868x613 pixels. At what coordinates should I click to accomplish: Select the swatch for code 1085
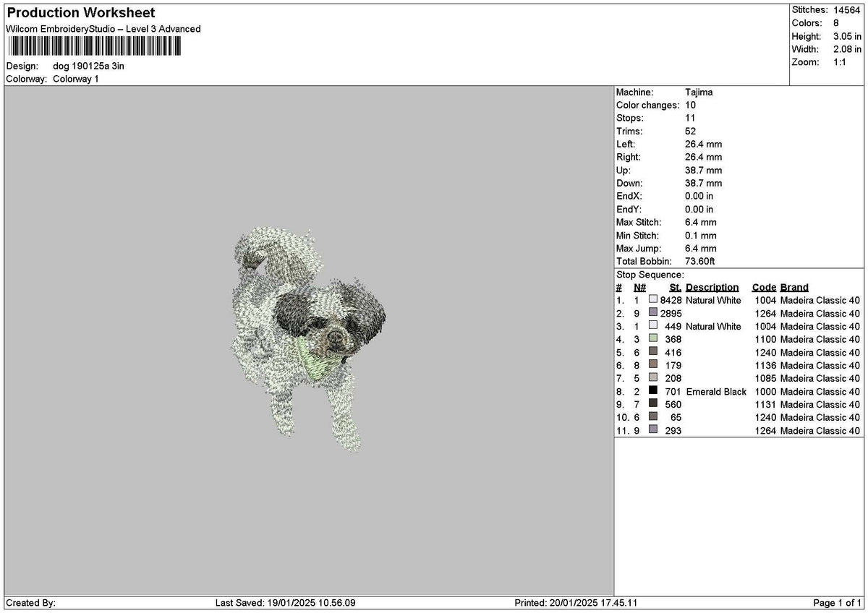(x=653, y=378)
